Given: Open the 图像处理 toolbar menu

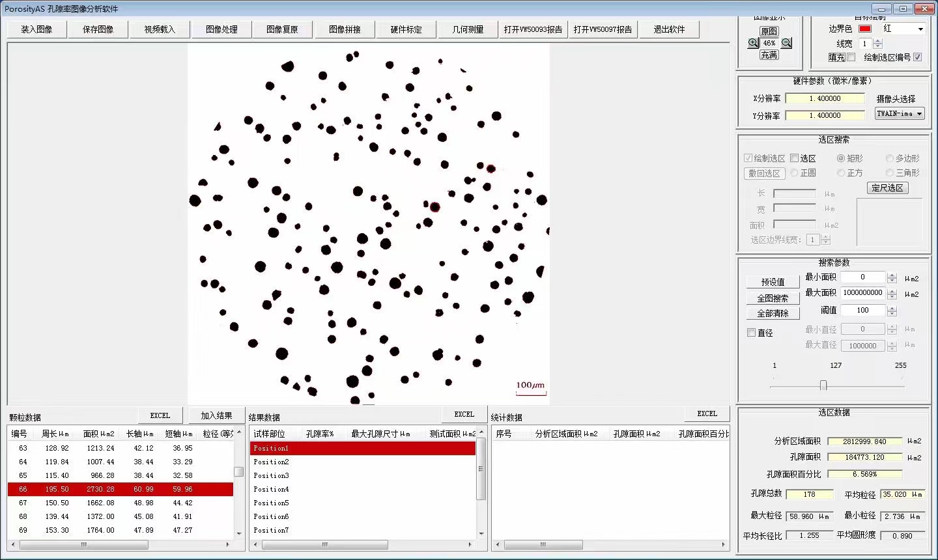Looking at the screenshot, I should 221,29.
